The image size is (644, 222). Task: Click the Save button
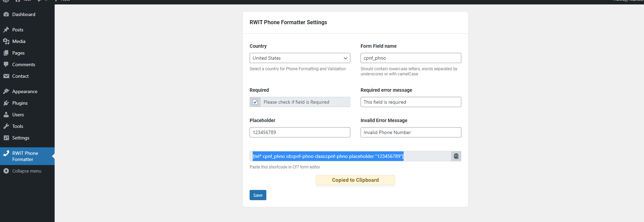click(258, 195)
